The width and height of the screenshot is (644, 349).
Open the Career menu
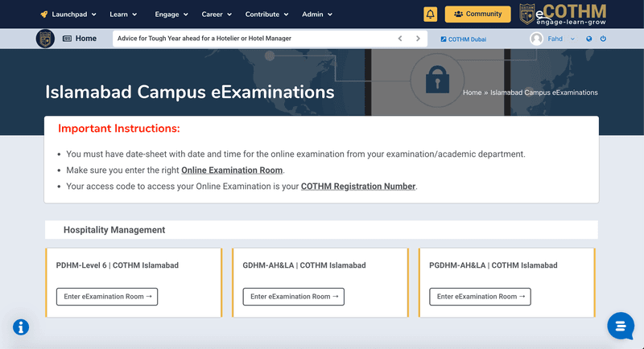click(217, 14)
